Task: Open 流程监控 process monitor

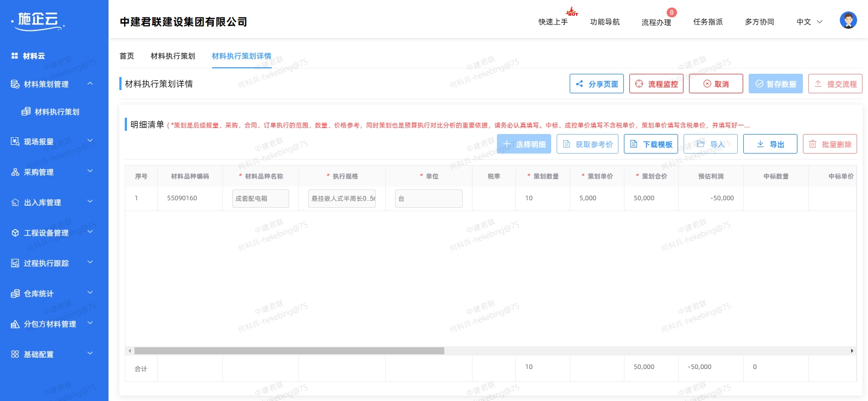Action: click(656, 84)
